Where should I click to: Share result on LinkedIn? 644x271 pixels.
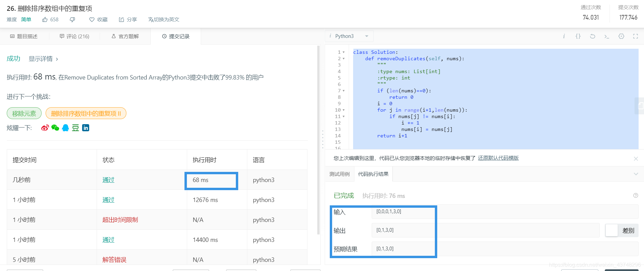point(86,128)
